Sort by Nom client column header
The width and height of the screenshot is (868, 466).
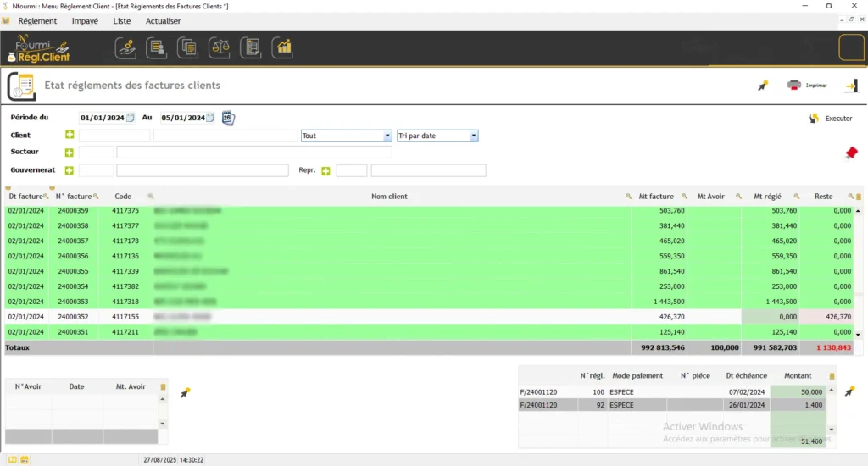point(389,197)
